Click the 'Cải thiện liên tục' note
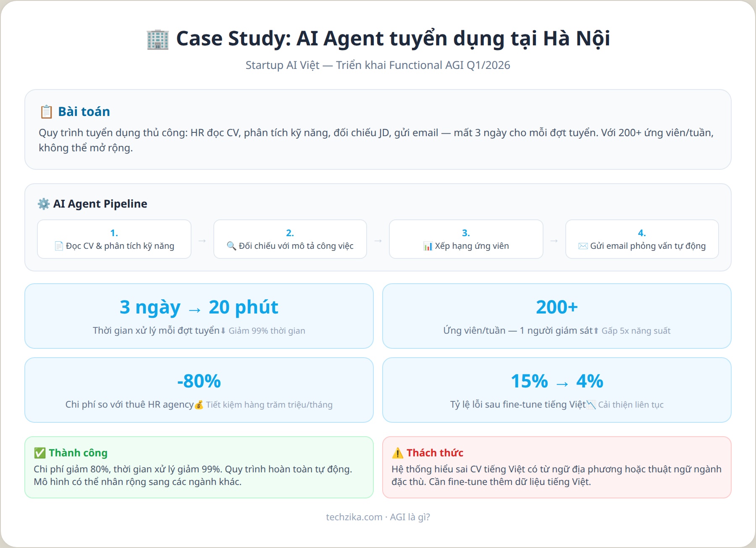This screenshot has width=756, height=548. coord(631,405)
